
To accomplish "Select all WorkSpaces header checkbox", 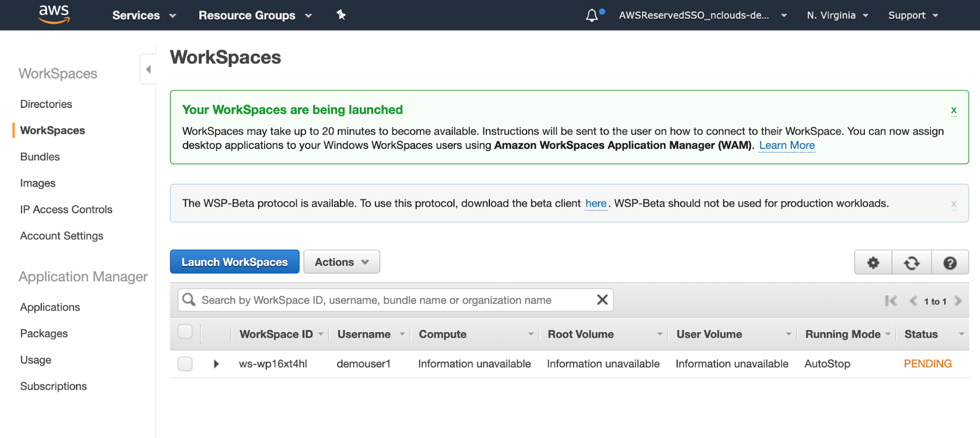I will pos(185,332).
